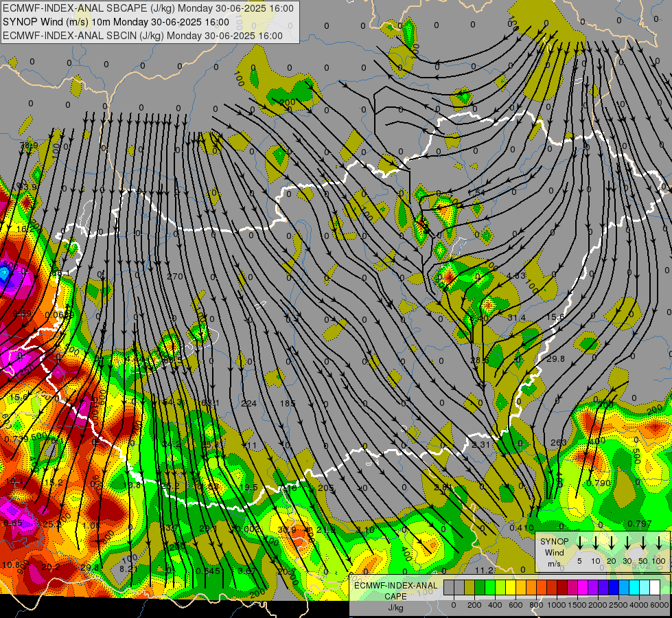672x618 pixels.
Task: Click the map value 0.797
Action: (640, 524)
